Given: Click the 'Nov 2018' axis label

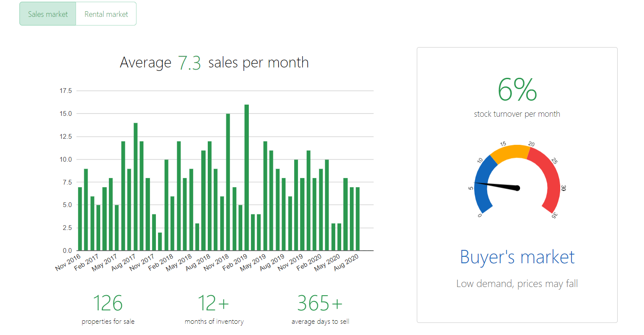Looking at the screenshot, I should (x=217, y=262).
